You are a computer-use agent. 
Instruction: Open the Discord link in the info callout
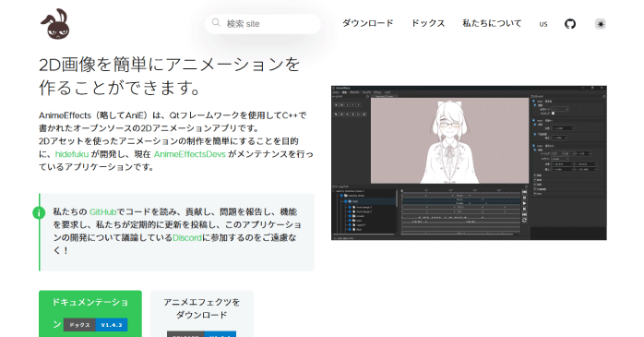point(187,238)
